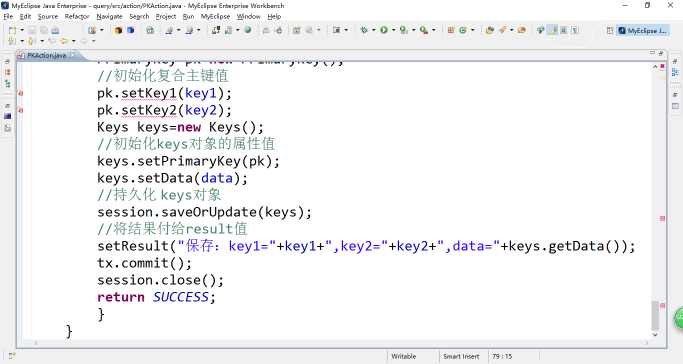The width and height of the screenshot is (683, 364).
Task: Jump to Next Annotation icon
Action: point(12,41)
